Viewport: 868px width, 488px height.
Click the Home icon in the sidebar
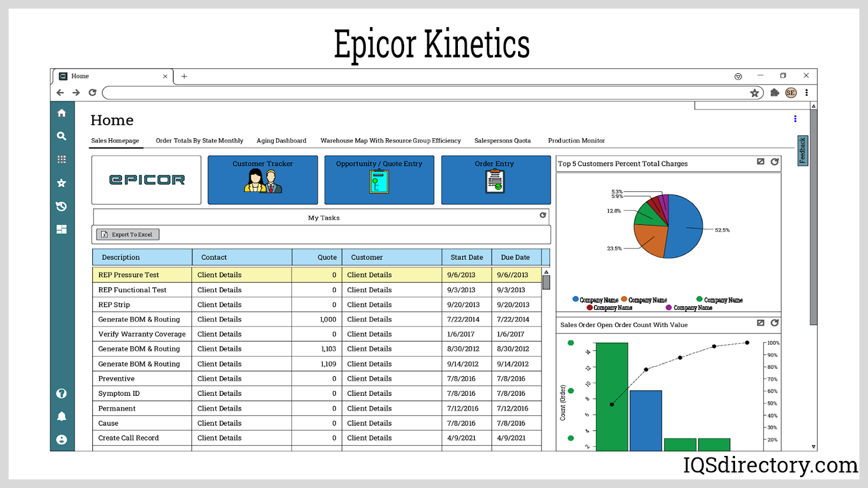(x=62, y=113)
